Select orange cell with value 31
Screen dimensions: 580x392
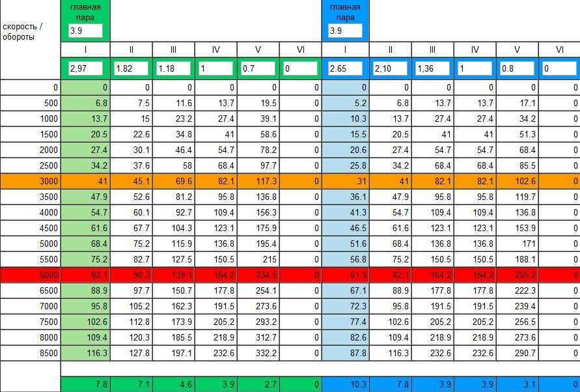(345, 182)
